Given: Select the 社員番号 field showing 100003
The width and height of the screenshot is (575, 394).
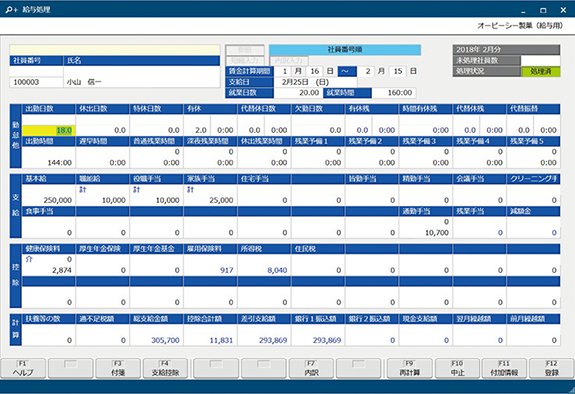Looking at the screenshot, I should pos(36,82).
